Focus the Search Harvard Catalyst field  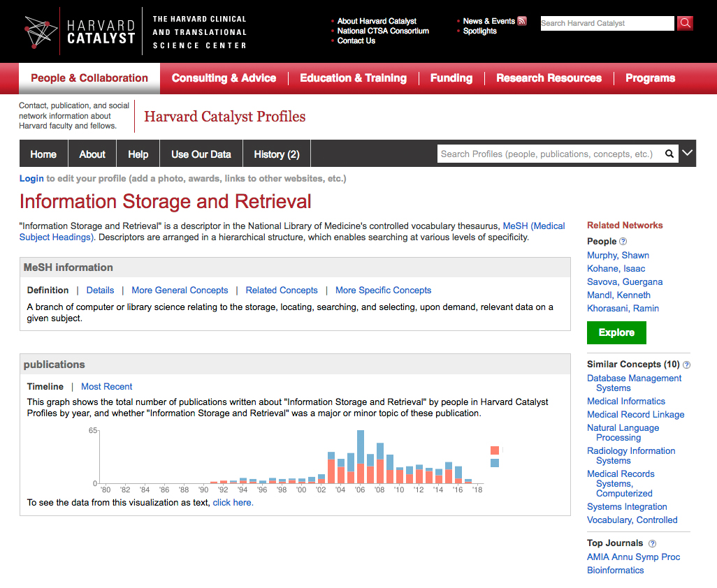[x=607, y=23]
